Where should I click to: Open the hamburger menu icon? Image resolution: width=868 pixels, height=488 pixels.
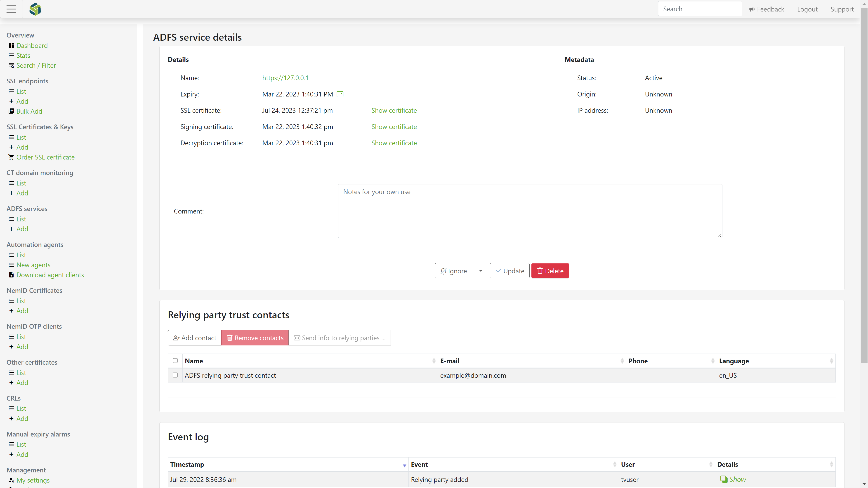click(12, 9)
